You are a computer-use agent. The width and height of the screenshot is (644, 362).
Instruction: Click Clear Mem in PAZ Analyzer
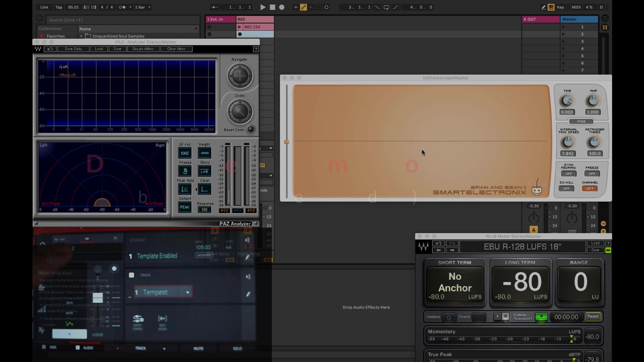[x=176, y=49]
